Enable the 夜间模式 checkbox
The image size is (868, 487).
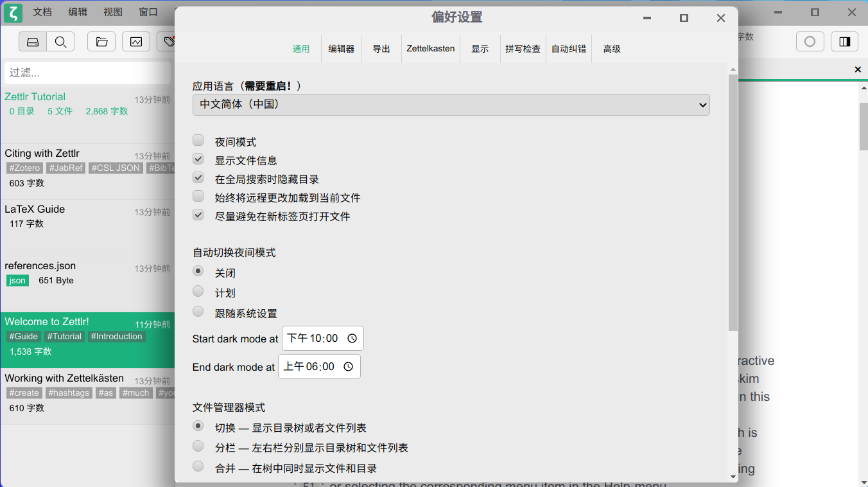coord(198,141)
